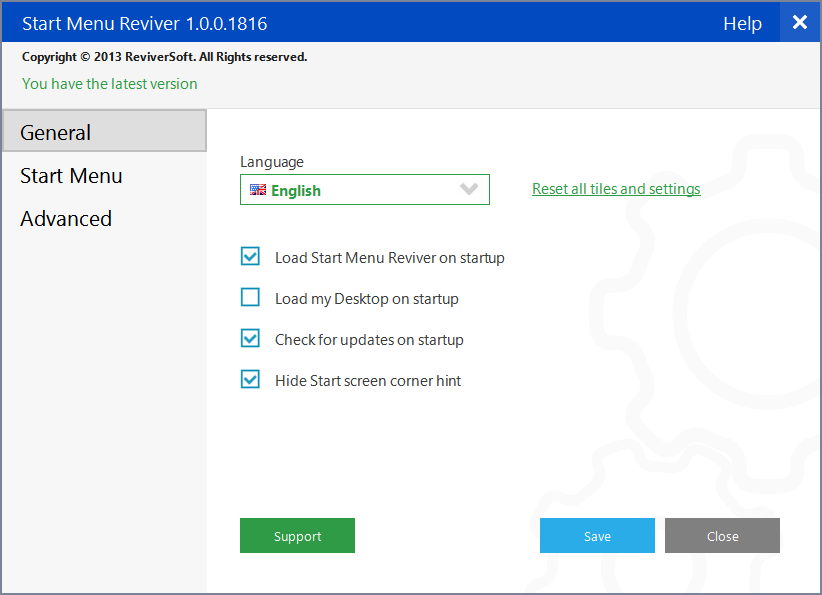This screenshot has width=822, height=595.
Task: Open the Language dropdown showing English
Action: tap(365, 190)
